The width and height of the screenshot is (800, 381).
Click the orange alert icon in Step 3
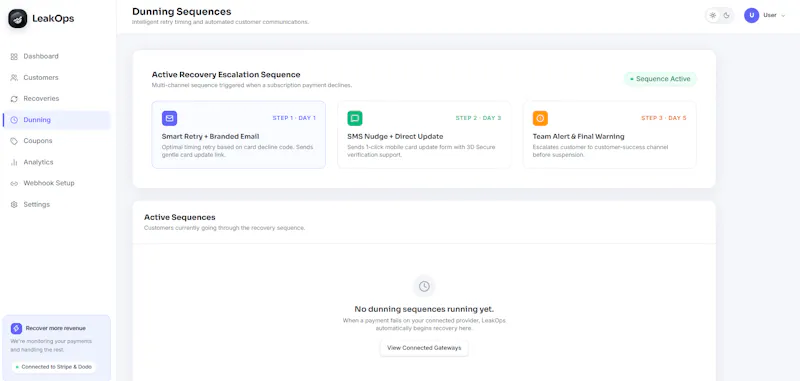[x=540, y=118]
